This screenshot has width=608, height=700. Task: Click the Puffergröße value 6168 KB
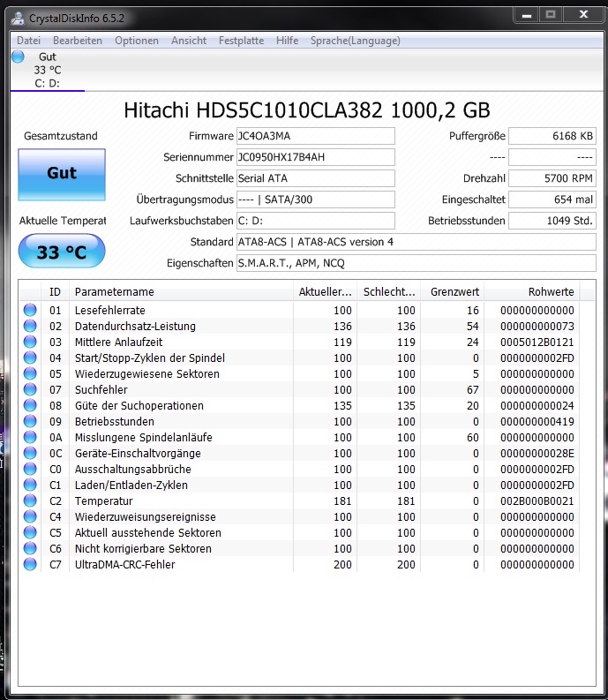coord(552,136)
